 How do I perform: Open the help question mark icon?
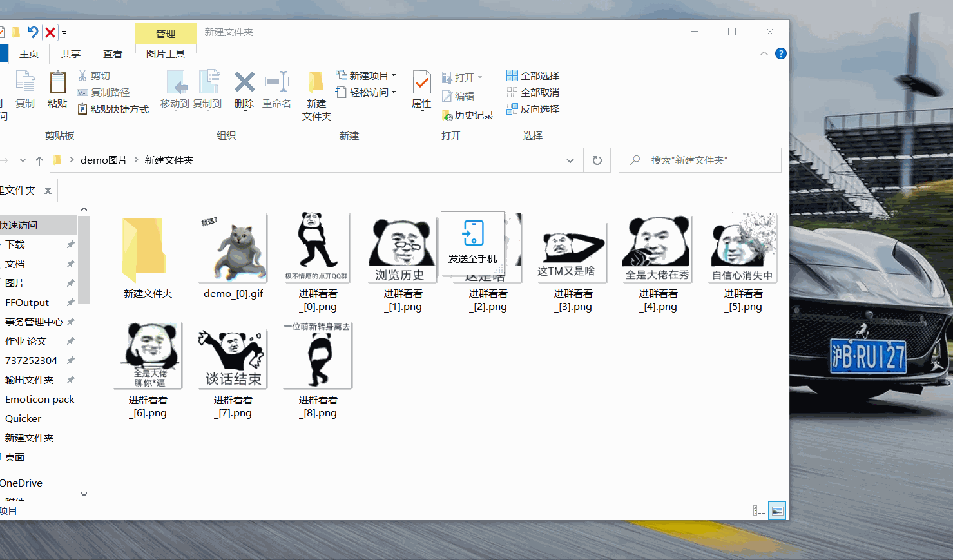pos(780,53)
